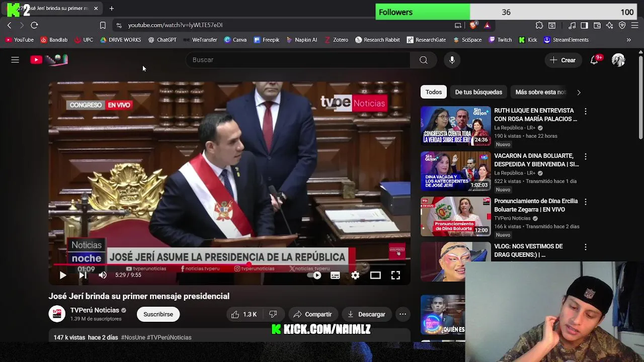
Task: Open Brave Rewards triangle icon
Action: coord(487,25)
